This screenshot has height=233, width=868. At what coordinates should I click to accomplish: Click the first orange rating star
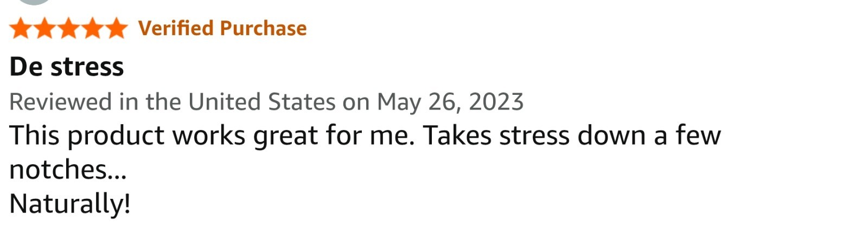[21, 28]
